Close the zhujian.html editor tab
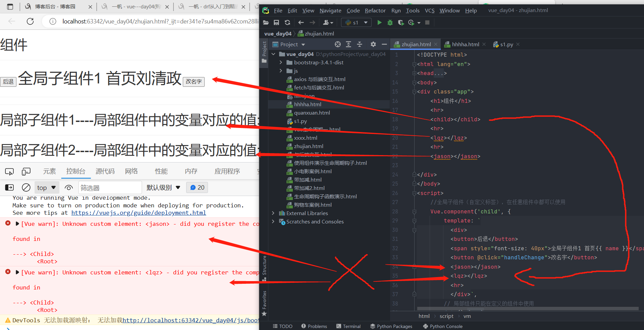Screen dimensions: 644x330 coord(436,44)
